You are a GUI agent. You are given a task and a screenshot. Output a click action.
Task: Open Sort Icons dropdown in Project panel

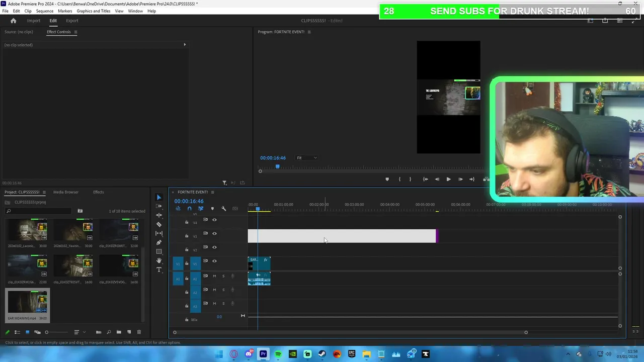78,332
